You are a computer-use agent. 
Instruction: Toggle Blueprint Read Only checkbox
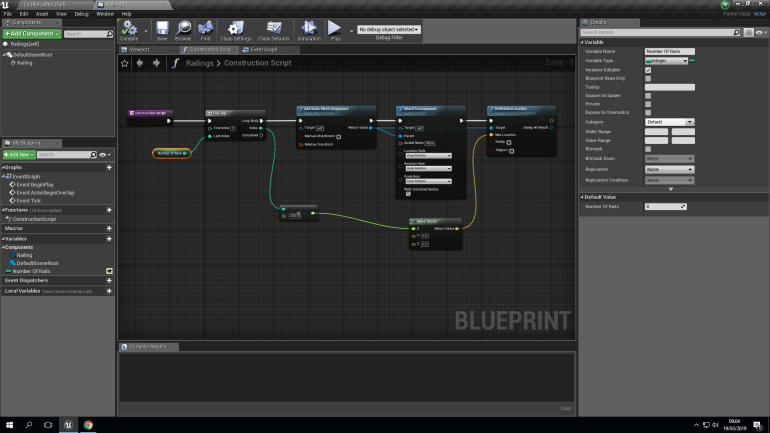coord(648,79)
